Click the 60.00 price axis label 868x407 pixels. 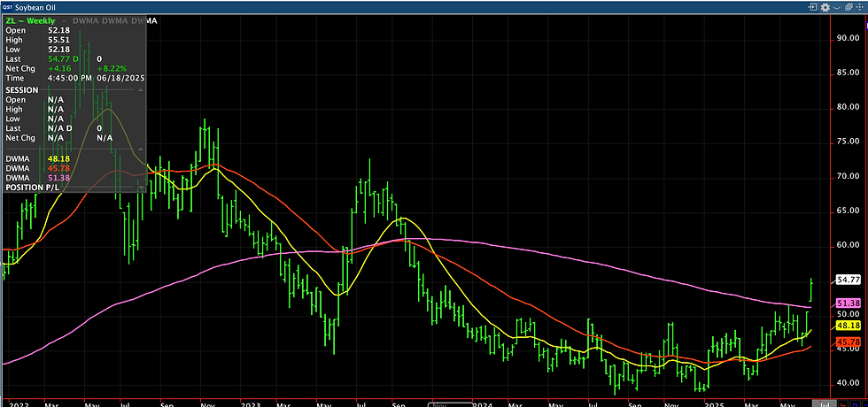coord(849,246)
